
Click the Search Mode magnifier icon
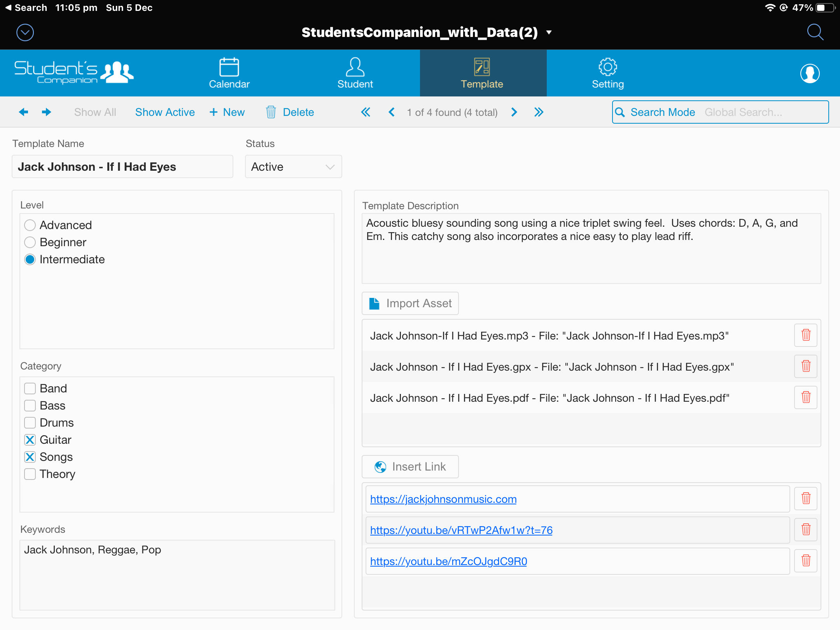(620, 112)
